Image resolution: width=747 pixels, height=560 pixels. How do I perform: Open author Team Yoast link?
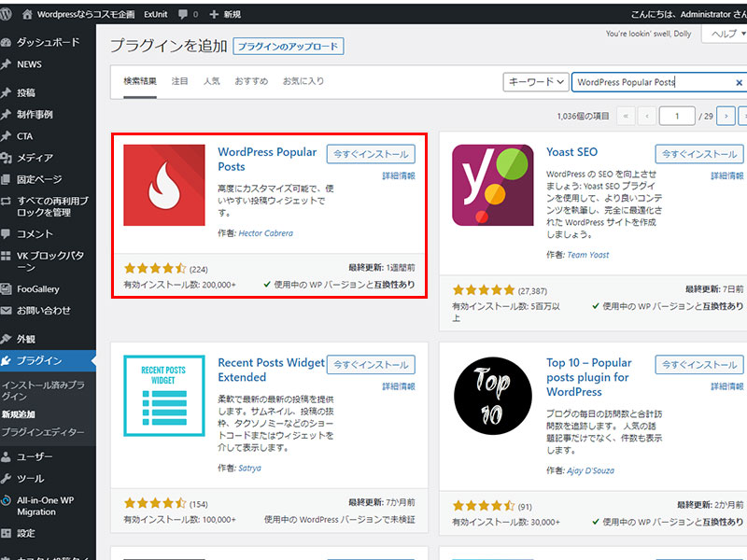point(588,255)
